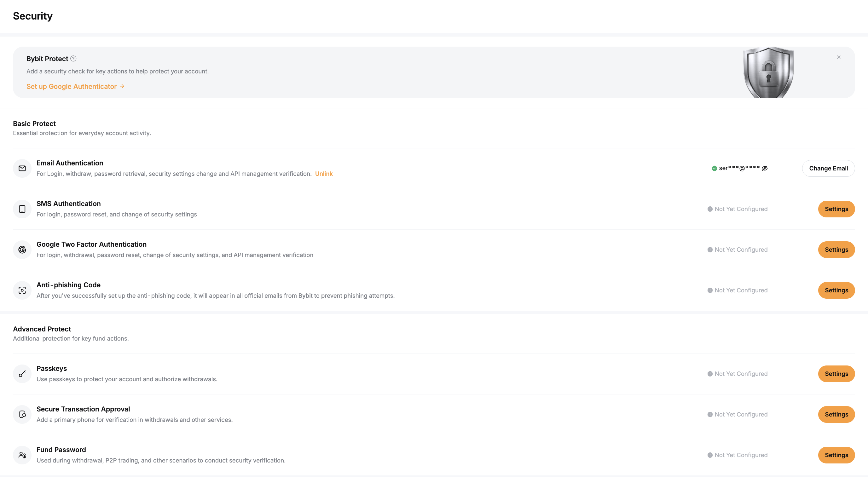This screenshot has height=477, width=868.
Task: Click the SMS Authentication title
Action: coord(68,204)
